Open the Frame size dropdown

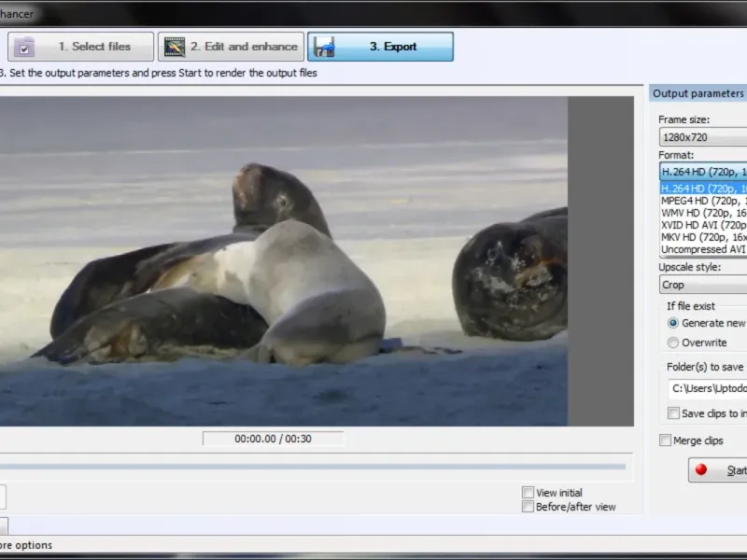tap(702, 137)
